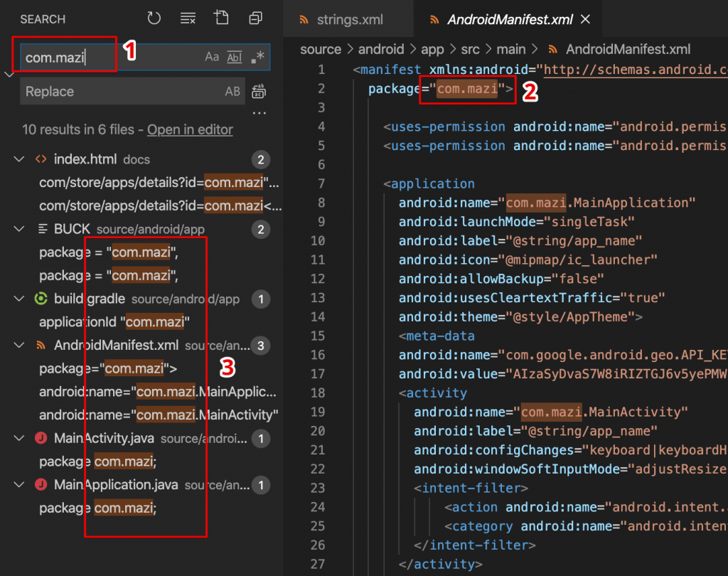728x576 pixels.
Task: Collapse the BUCK file results
Action: [x=19, y=229]
